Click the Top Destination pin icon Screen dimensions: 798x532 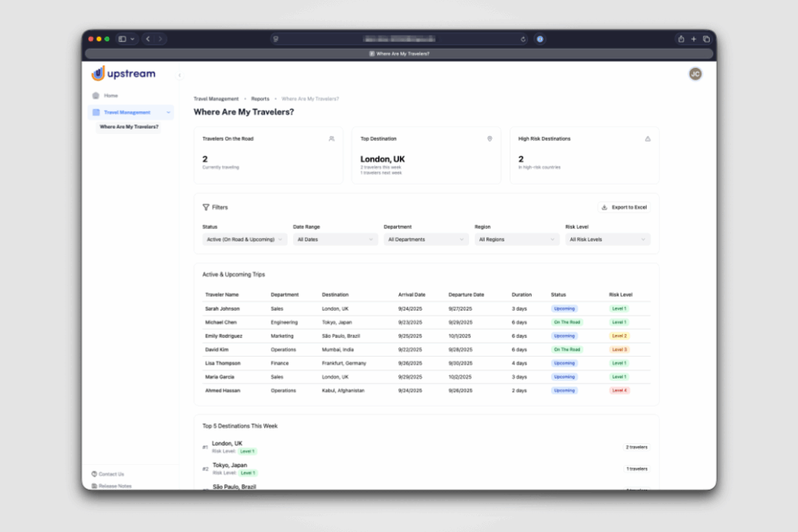[x=489, y=139]
